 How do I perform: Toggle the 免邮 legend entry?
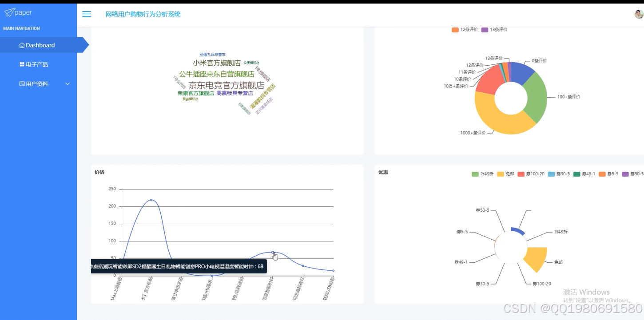pos(505,174)
